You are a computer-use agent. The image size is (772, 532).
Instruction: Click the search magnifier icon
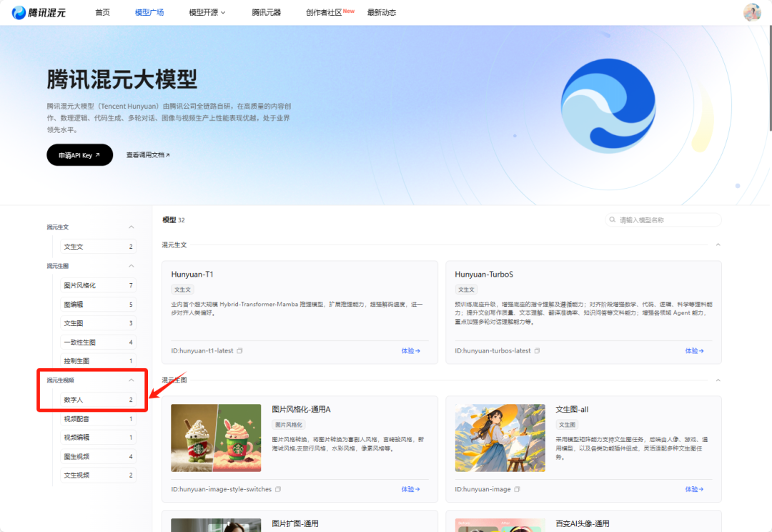pyautogui.click(x=613, y=220)
